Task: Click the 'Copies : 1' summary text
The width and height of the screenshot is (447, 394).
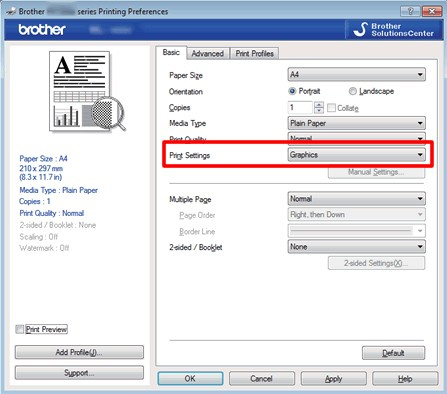Action: tap(35, 201)
